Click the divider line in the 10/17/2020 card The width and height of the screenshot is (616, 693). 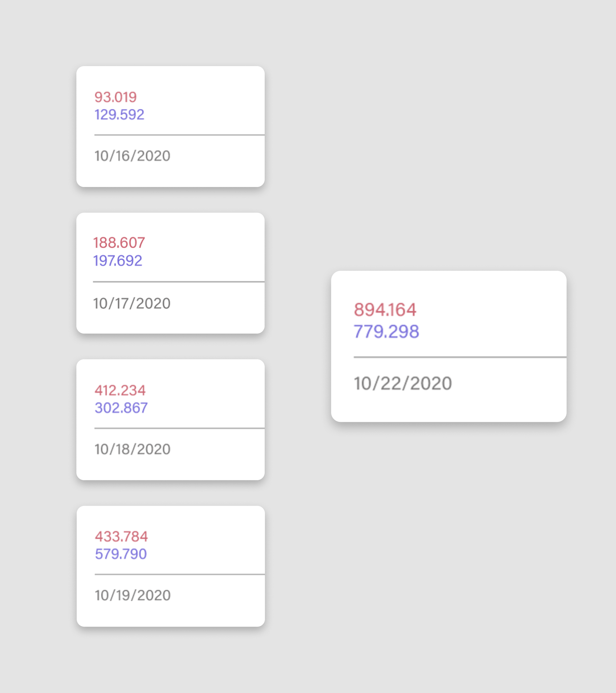178,281
